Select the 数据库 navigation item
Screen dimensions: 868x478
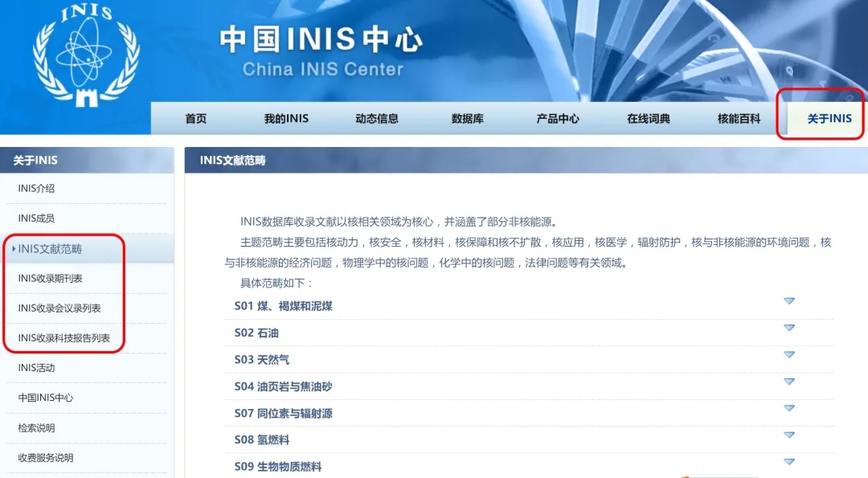tap(468, 118)
